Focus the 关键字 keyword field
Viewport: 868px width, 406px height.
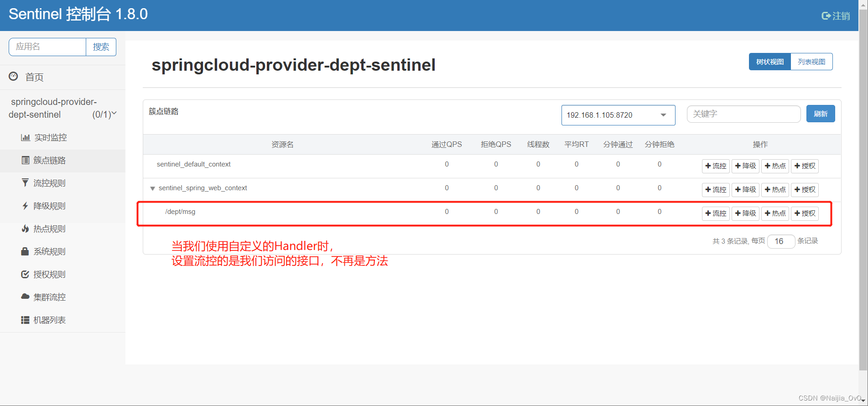point(743,114)
